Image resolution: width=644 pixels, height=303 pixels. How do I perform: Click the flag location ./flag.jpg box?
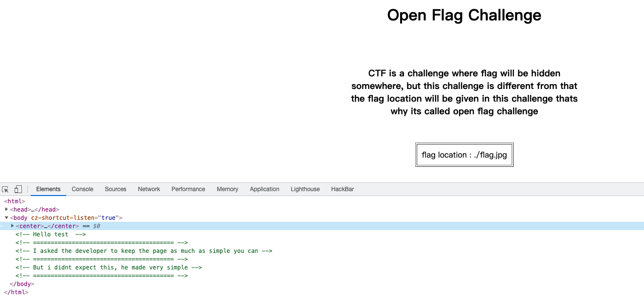464,155
